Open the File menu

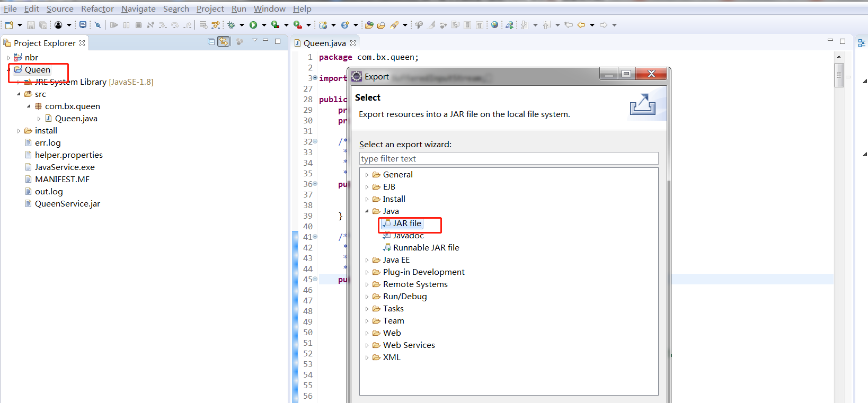10,8
